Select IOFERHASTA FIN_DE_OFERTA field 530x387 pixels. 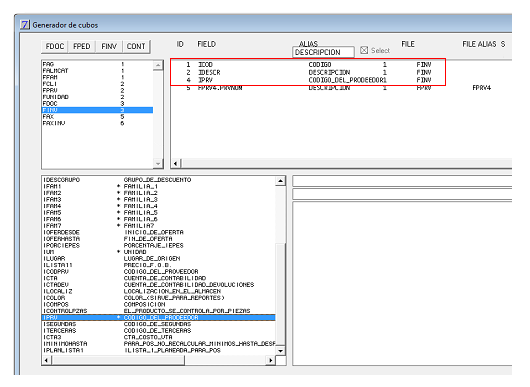pos(159,239)
